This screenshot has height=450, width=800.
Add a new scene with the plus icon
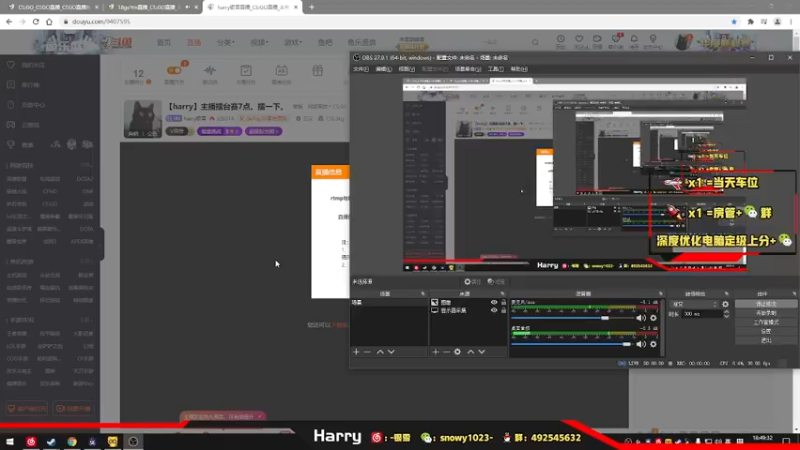(356, 352)
